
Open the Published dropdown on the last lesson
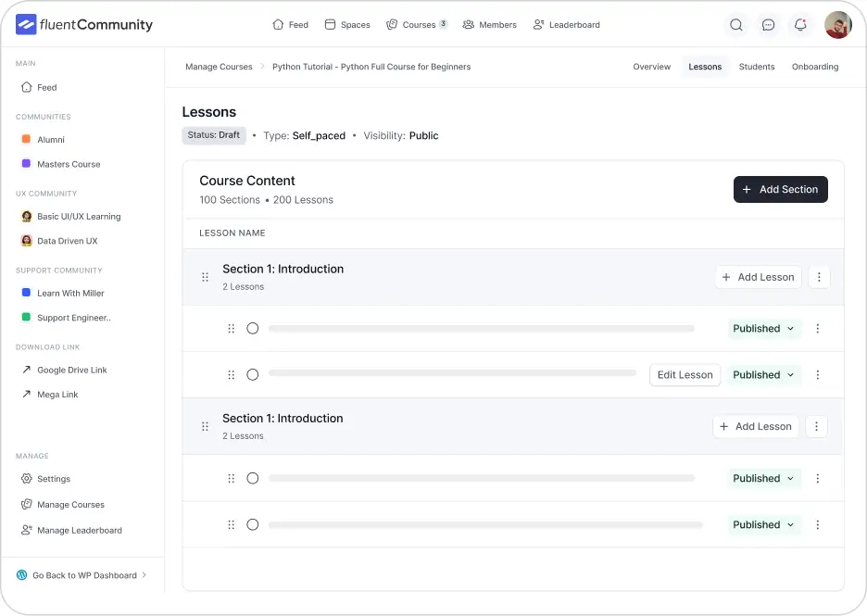point(763,524)
